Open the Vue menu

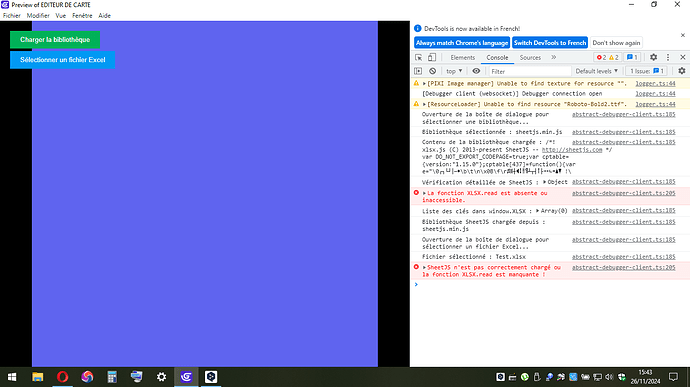click(x=61, y=15)
